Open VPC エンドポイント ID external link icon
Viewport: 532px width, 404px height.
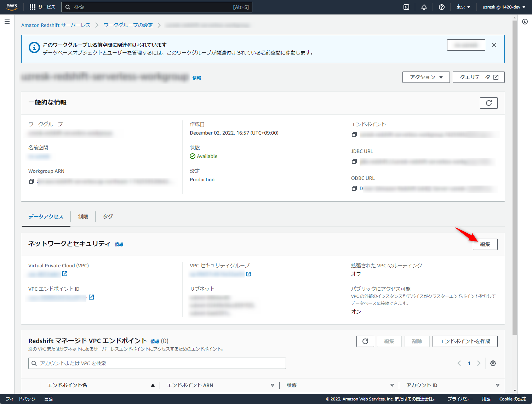click(x=91, y=297)
